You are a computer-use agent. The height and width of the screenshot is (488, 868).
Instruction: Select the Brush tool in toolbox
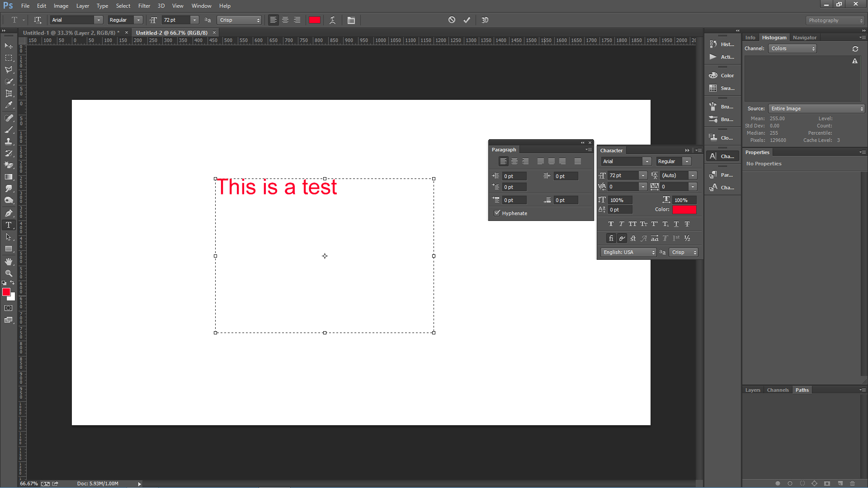pos(9,130)
